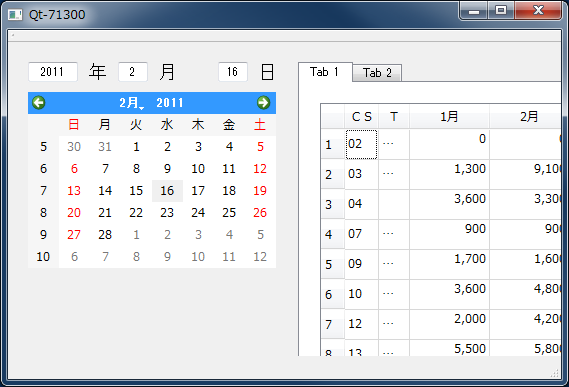Click the 1月 cell with value 5,500

click(450, 348)
